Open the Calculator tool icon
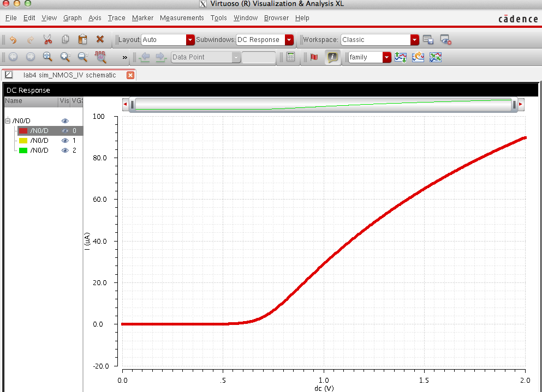The width and height of the screenshot is (542, 392). [x=290, y=57]
